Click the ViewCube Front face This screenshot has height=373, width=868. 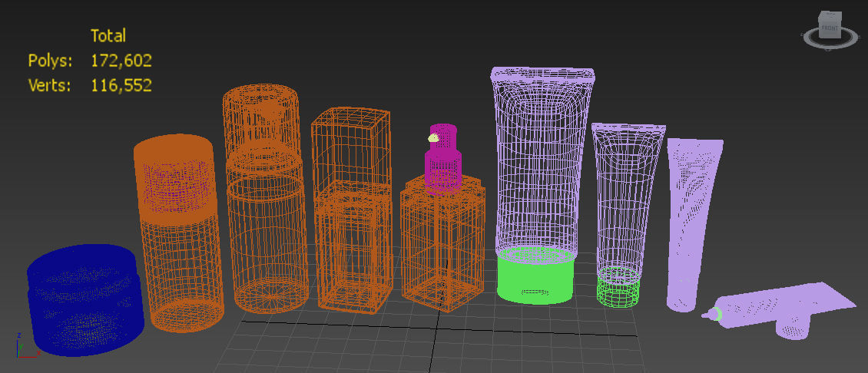click(830, 28)
